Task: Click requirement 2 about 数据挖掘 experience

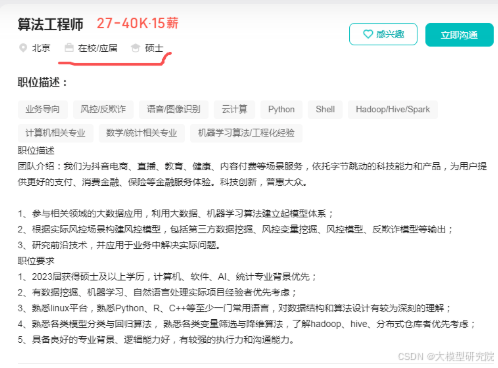Action: click(x=157, y=292)
